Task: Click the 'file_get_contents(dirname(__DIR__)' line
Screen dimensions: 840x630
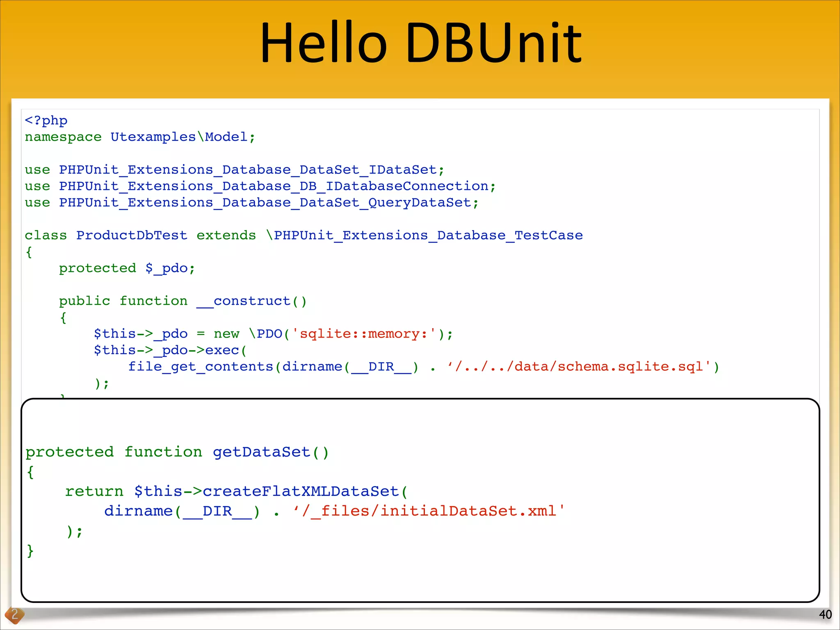Action: coord(424,367)
